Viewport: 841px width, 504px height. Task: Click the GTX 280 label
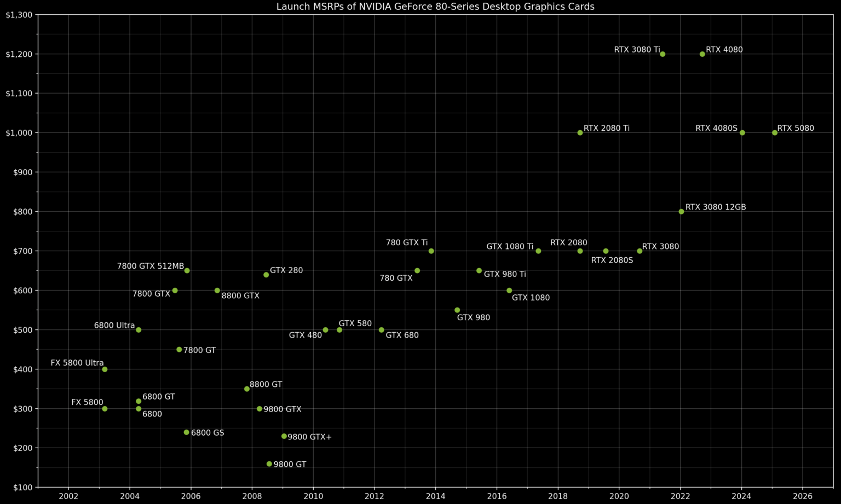click(286, 271)
